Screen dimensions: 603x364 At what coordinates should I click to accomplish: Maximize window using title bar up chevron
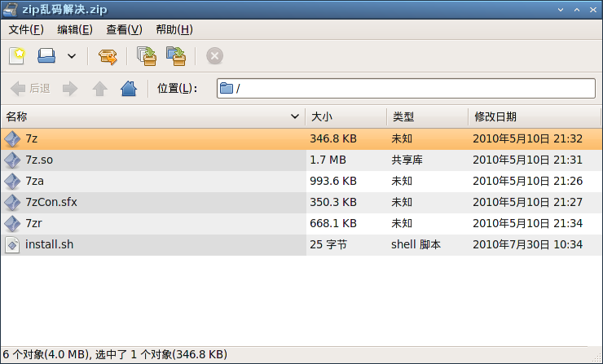pyautogui.click(x=577, y=10)
